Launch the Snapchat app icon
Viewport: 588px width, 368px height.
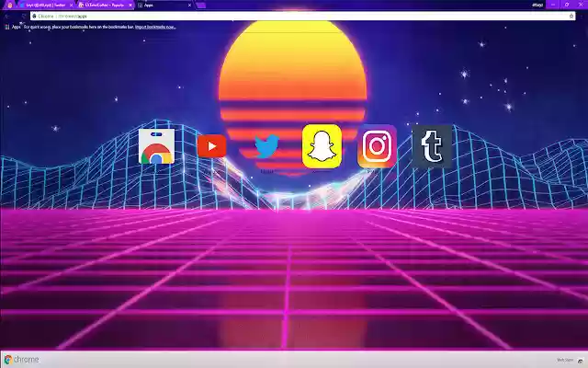[322, 146]
